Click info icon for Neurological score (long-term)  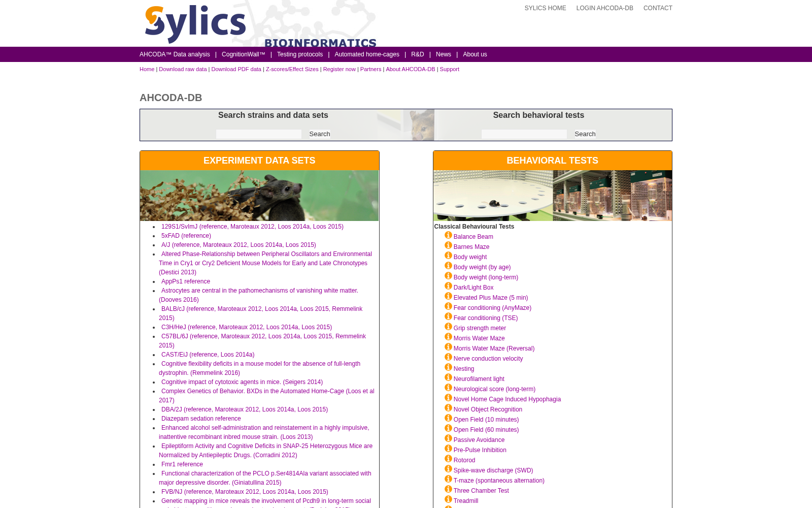pyautogui.click(x=448, y=388)
